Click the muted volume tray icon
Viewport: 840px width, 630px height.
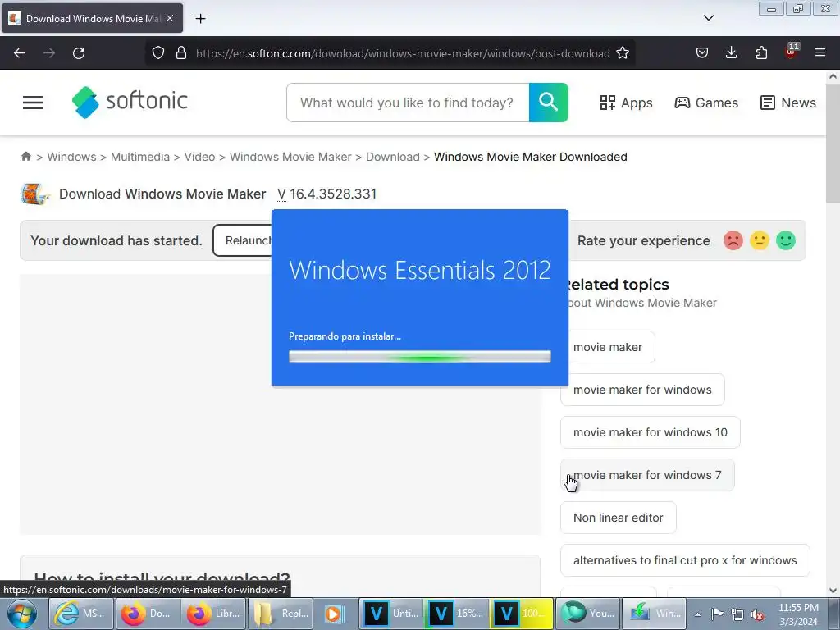click(x=757, y=614)
